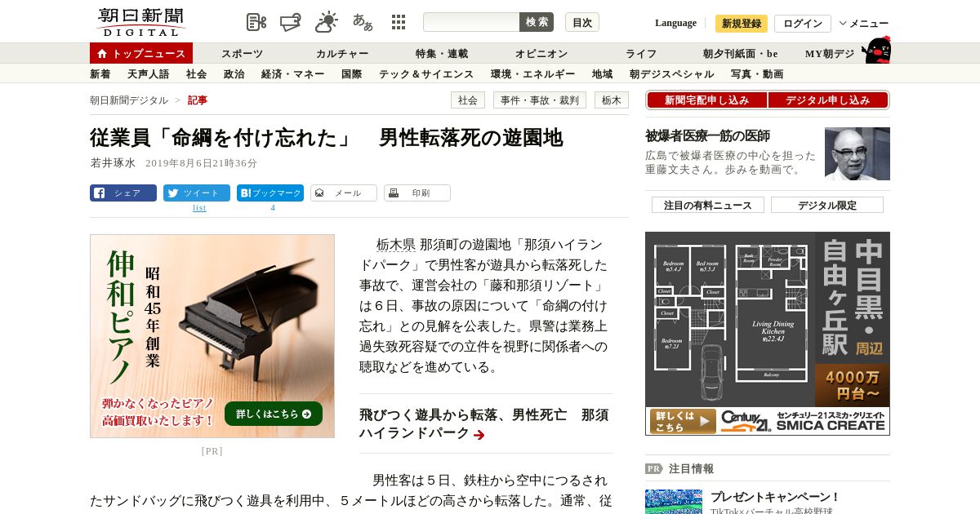Select 写真・動画 in sub navigation
980x514 pixels.
click(x=757, y=74)
